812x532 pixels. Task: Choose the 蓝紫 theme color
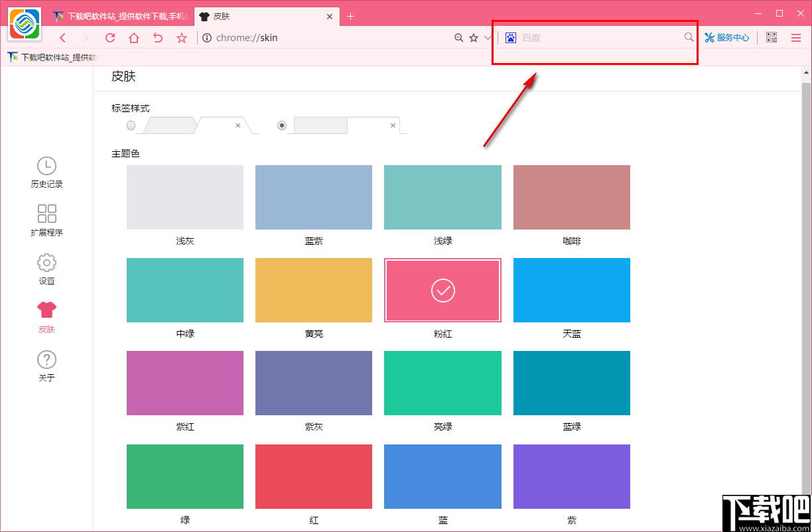pos(314,197)
